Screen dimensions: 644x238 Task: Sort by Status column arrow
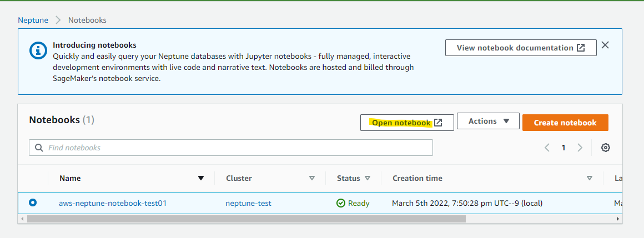pyautogui.click(x=368, y=178)
